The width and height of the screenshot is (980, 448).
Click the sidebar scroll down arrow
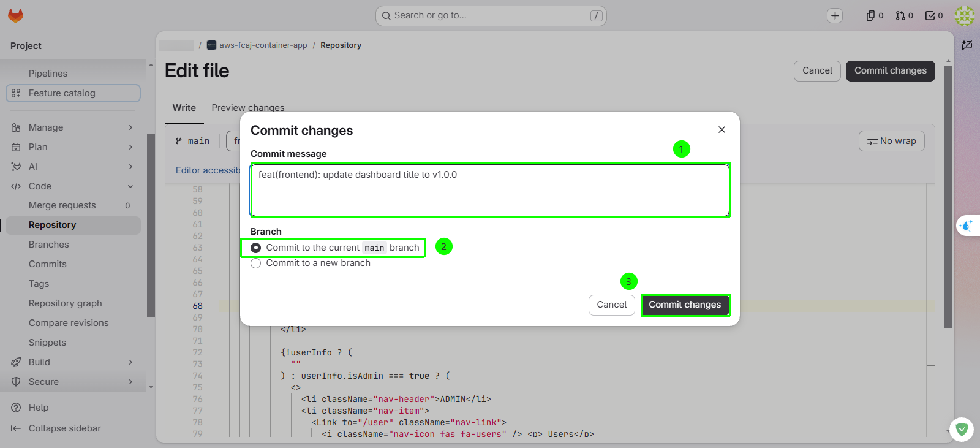151,387
